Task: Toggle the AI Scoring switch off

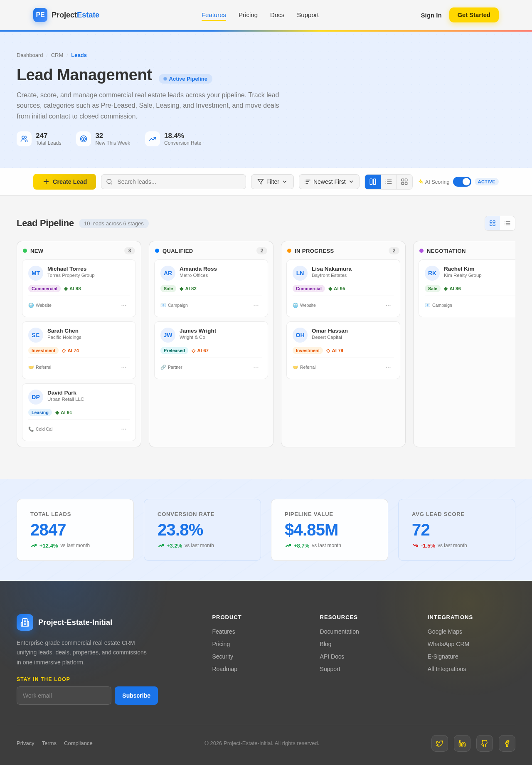Action: [x=462, y=182]
